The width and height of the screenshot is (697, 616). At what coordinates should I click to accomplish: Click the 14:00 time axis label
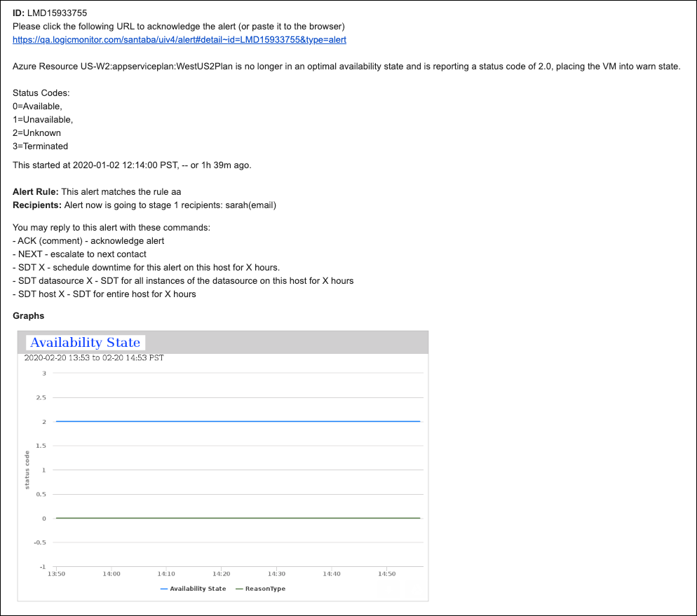point(111,574)
